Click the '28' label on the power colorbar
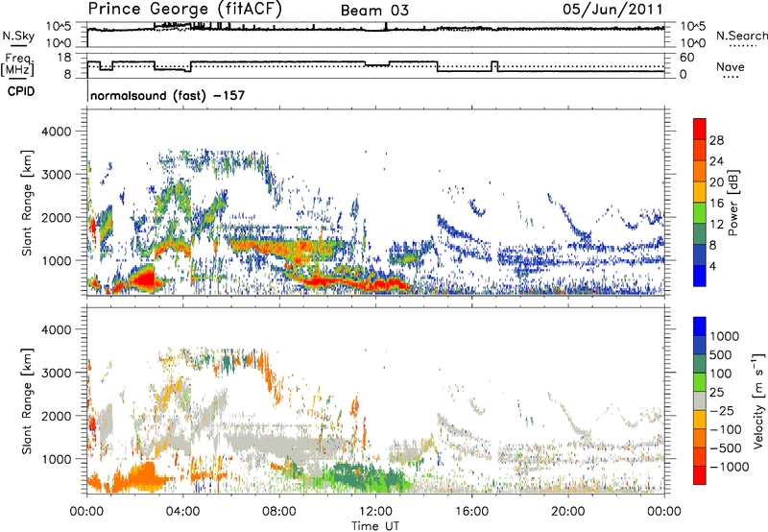The width and height of the screenshot is (768, 532). click(x=716, y=140)
